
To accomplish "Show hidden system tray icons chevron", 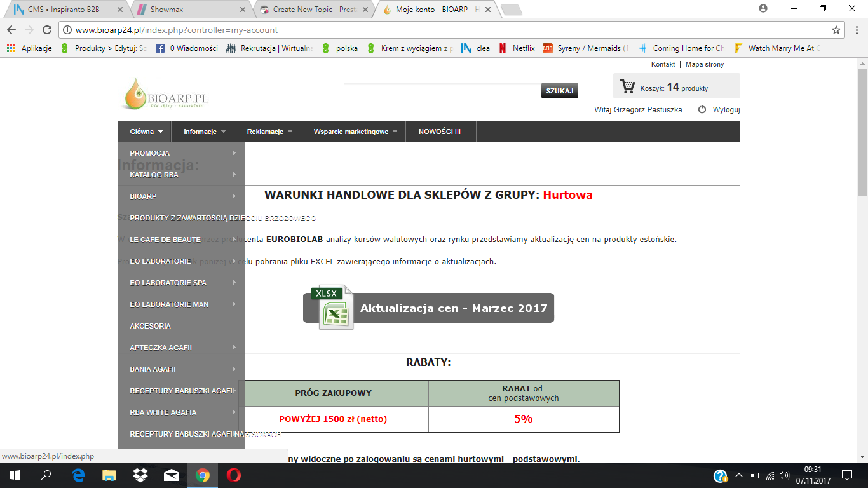I will [739, 475].
